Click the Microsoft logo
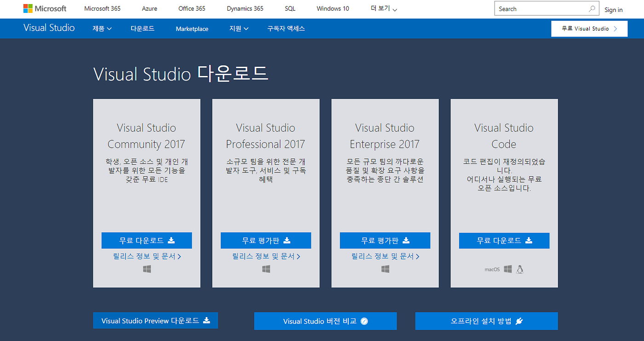 point(45,9)
